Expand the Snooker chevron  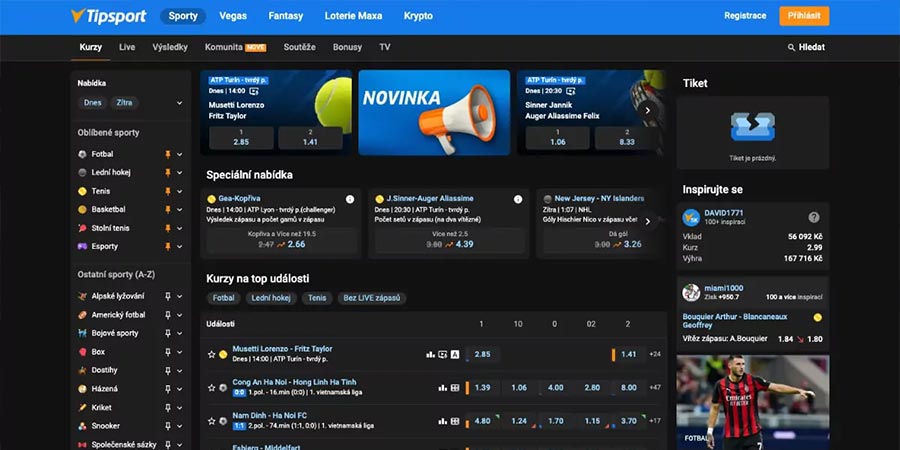(x=180, y=426)
